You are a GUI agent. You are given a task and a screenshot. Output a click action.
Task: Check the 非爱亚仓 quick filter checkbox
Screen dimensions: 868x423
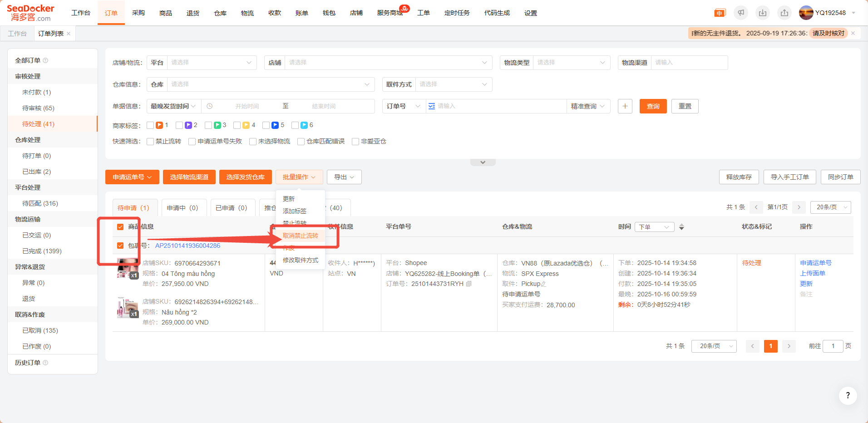[355, 142]
